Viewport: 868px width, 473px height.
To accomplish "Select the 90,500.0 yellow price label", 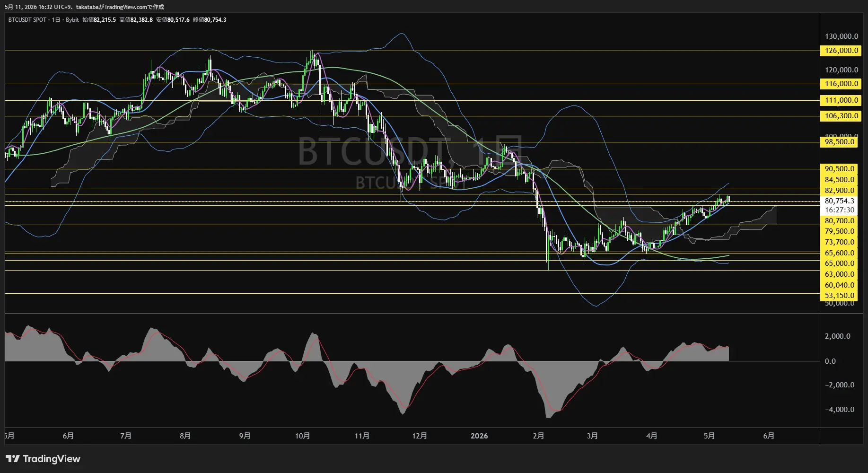I will [839, 169].
